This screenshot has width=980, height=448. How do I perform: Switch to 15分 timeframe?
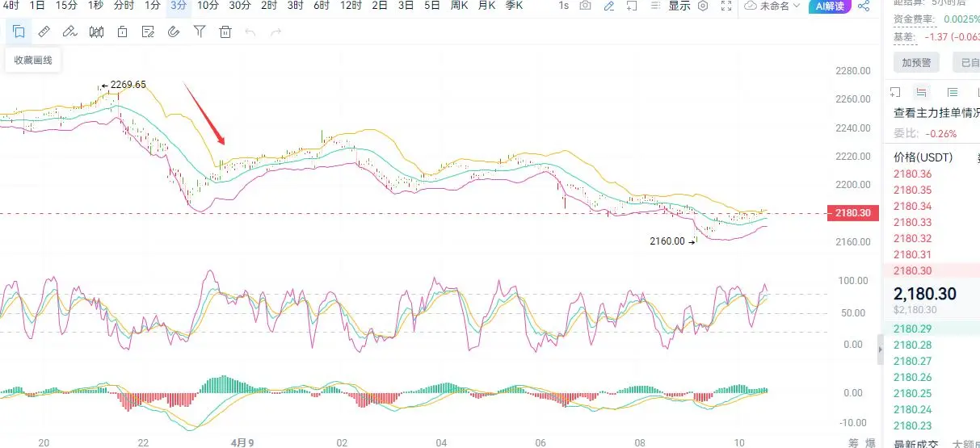[x=66, y=5]
